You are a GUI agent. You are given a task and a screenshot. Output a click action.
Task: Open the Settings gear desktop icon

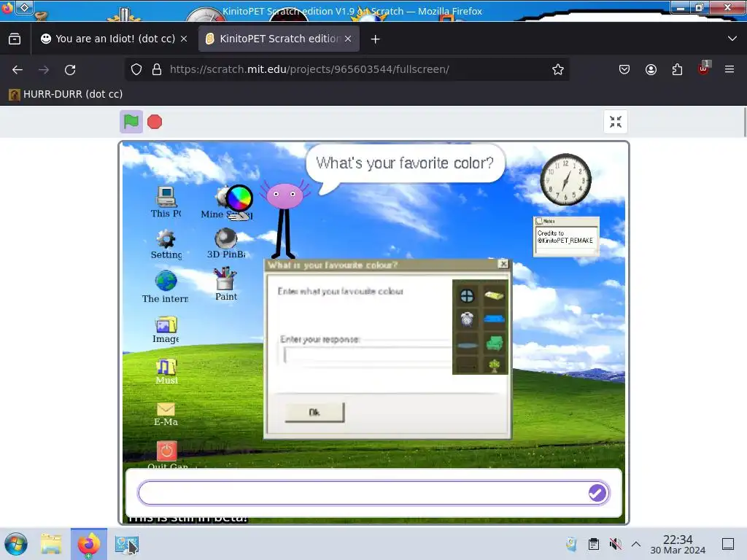point(166,244)
